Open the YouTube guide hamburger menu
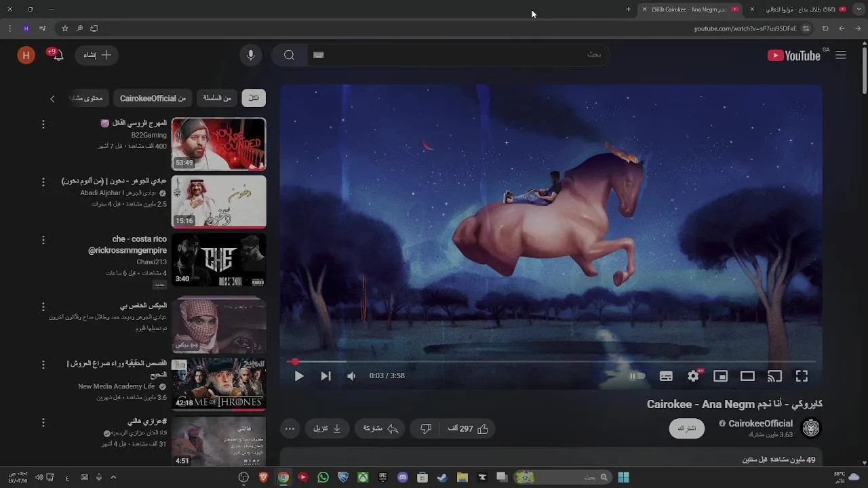Screen dimensions: 868x488 click(841, 56)
